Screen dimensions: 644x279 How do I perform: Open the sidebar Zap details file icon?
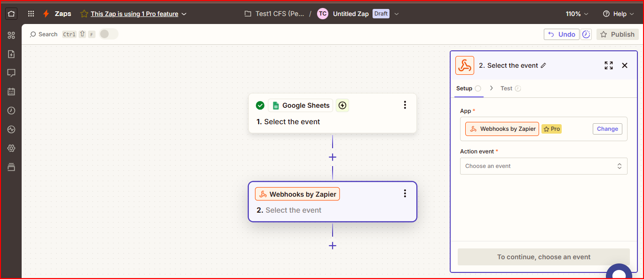[x=11, y=54]
